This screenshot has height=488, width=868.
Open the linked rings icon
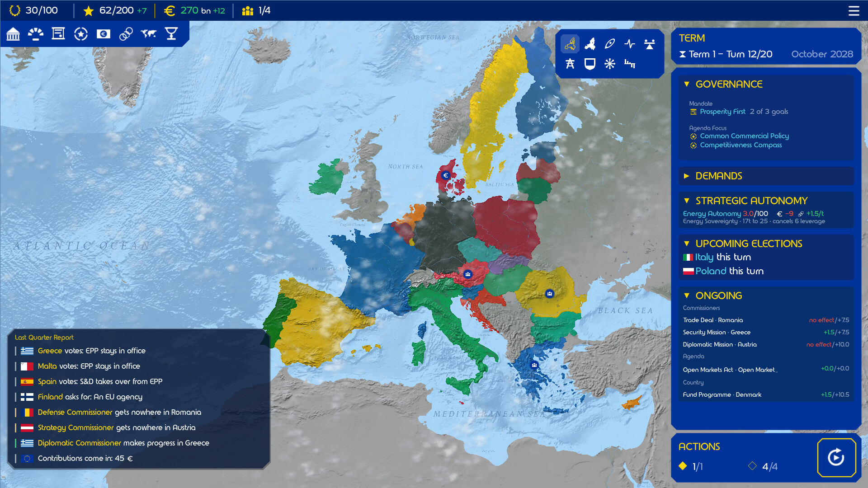point(126,34)
